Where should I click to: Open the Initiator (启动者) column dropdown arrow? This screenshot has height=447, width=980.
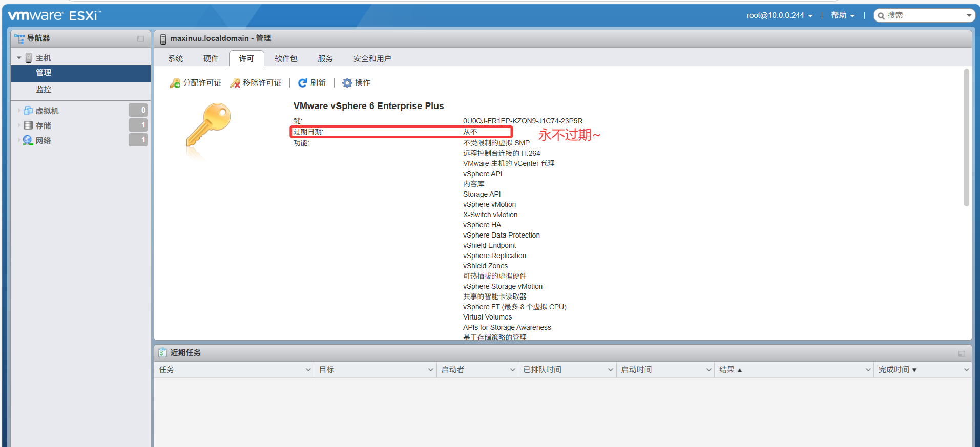pyautogui.click(x=513, y=370)
